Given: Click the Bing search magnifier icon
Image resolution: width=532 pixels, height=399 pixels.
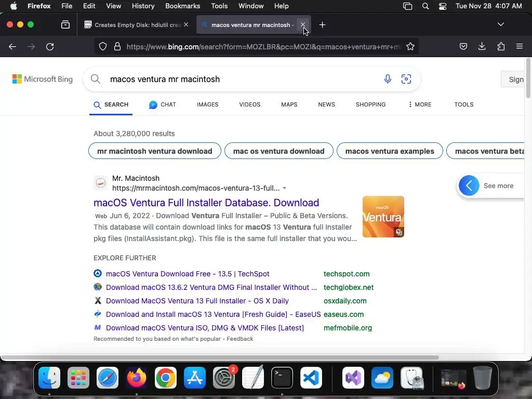Looking at the screenshot, I should tap(96, 79).
